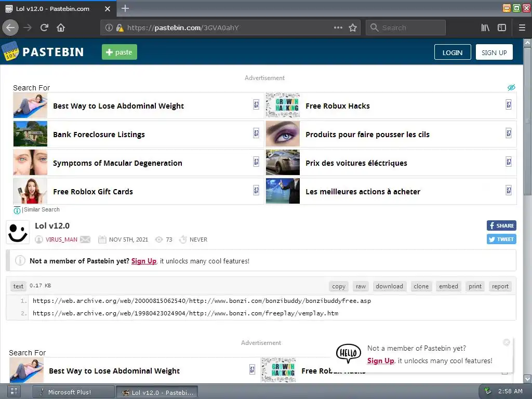Open Les meilleures actions à acheter ad
Image resolution: width=532 pixels, height=399 pixels.
(x=391, y=191)
